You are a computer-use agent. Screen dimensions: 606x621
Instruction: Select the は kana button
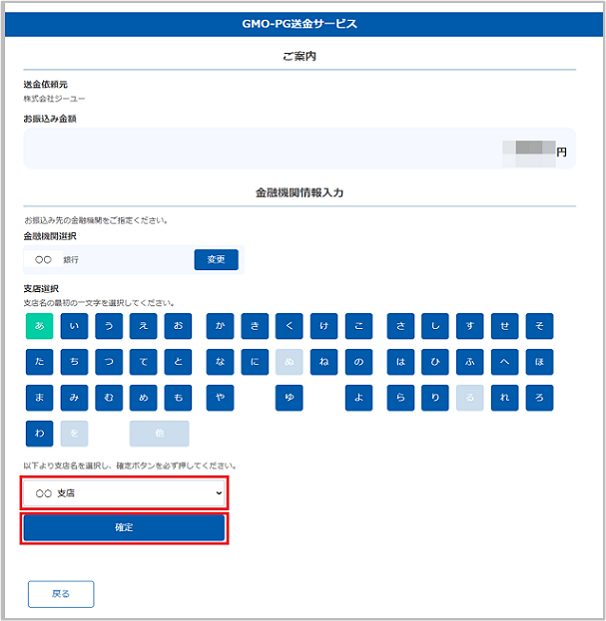pos(401,362)
